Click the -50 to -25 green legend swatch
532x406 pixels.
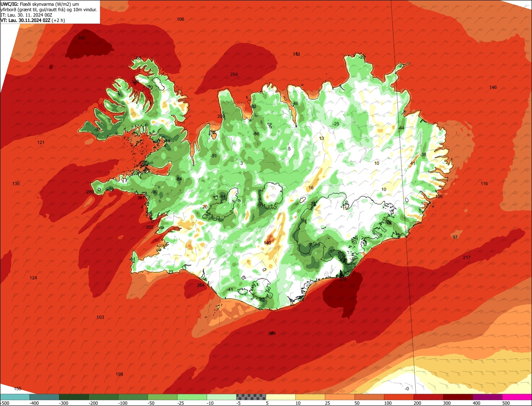pyautogui.click(x=163, y=397)
